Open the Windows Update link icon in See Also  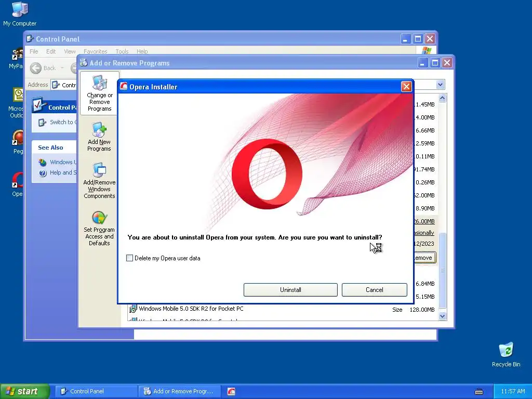tap(43, 162)
